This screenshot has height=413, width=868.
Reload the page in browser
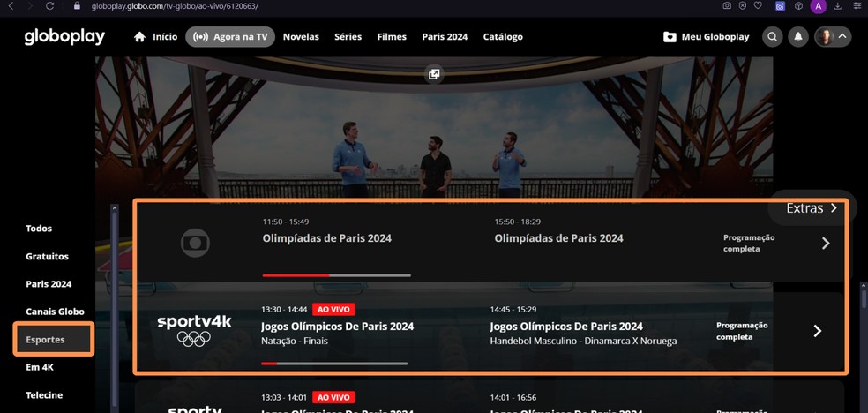[x=49, y=6]
